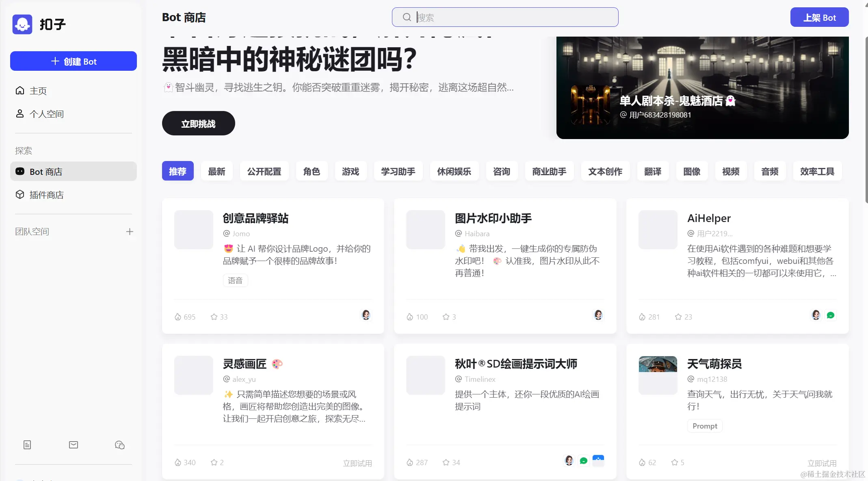868x481 pixels.
Task: Click the like icon on 天气萌探员 card
Action: pos(642,462)
